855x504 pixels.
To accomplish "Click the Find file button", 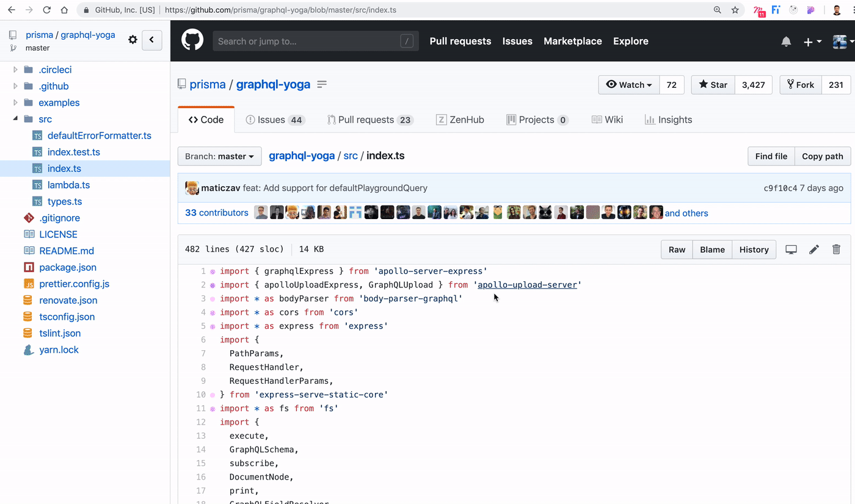I will pyautogui.click(x=771, y=156).
